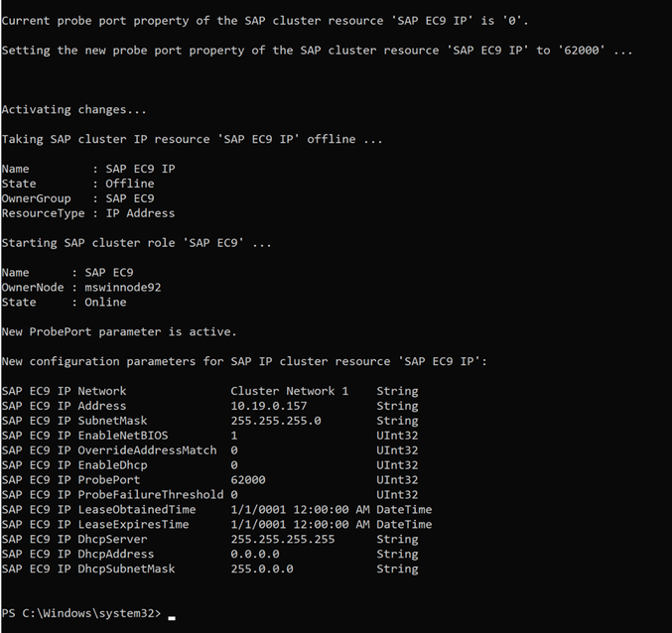Click the owner node name mswinnode92
Image resolution: width=672 pixels, height=633 pixels.
[x=123, y=288]
